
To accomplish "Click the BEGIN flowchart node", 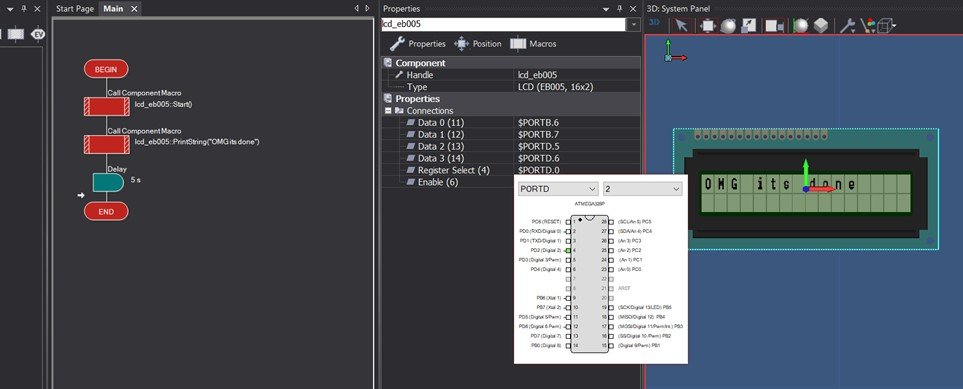I will pos(106,69).
